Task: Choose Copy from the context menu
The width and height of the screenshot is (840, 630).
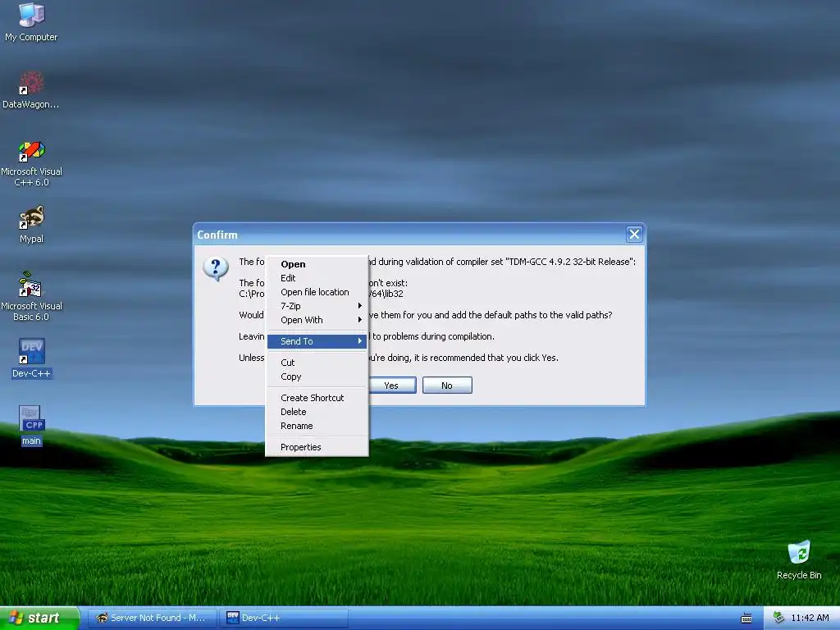Action: point(317,377)
